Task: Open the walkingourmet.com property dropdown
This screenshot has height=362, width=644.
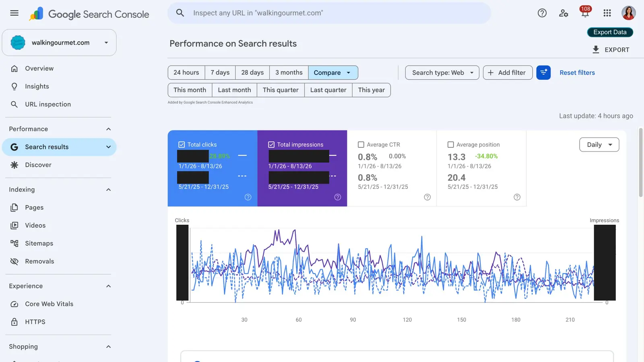Action: click(x=59, y=43)
